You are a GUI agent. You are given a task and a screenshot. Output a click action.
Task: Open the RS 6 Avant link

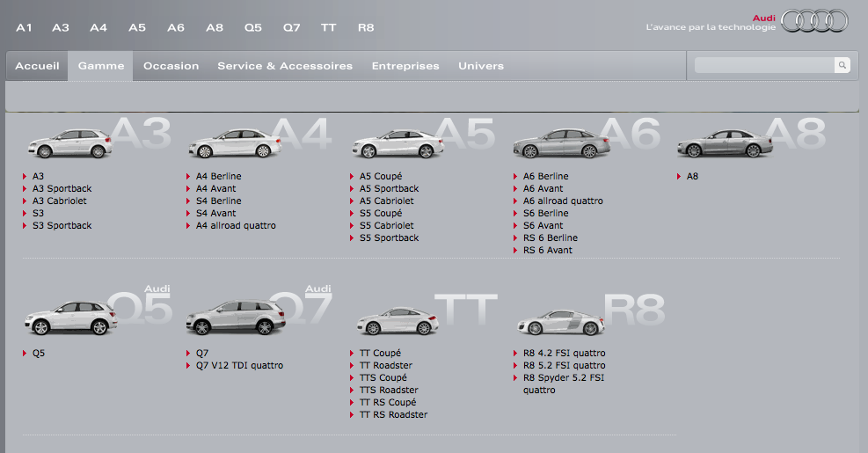pos(548,250)
